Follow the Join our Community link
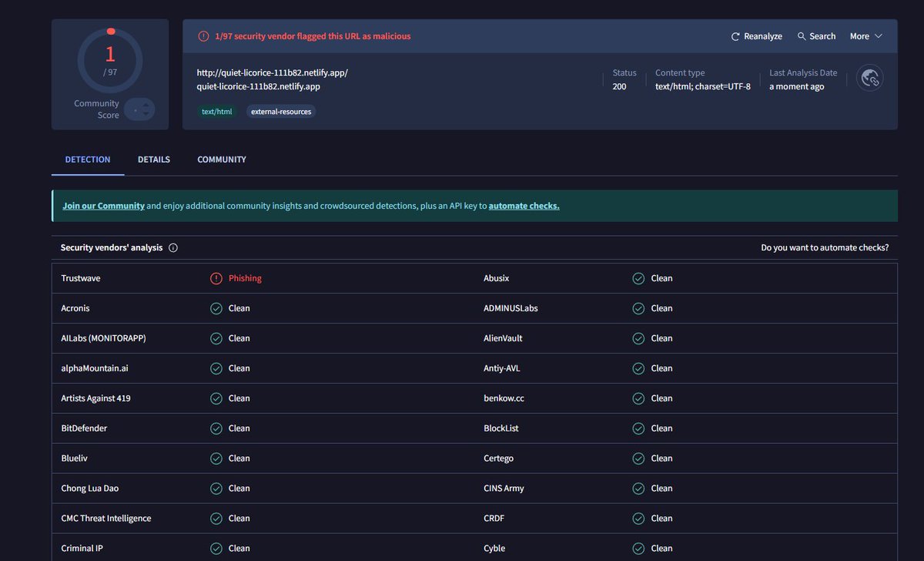Viewport: 924px width, 561px height. 104,206
